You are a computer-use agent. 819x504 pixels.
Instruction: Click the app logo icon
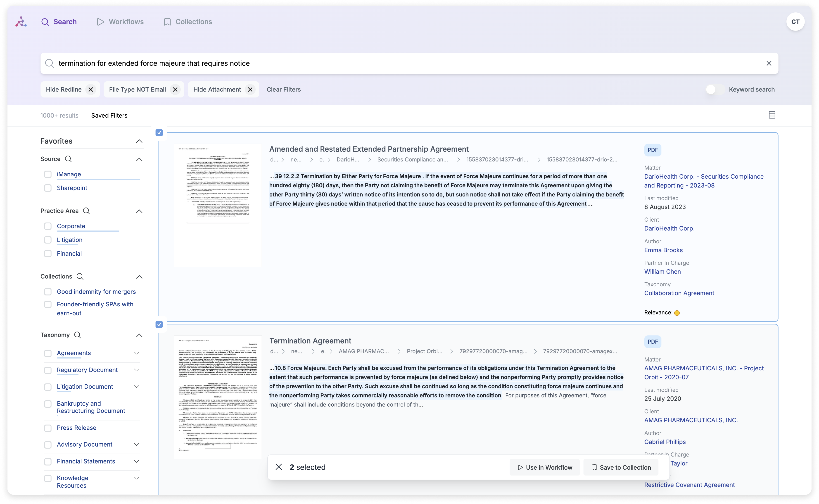[x=21, y=22]
